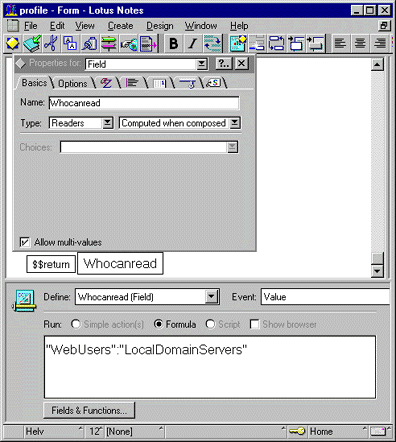Click the document with pink arrow SmartIcon
Screen dimensions: 396x442
click(x=148, y=44)
